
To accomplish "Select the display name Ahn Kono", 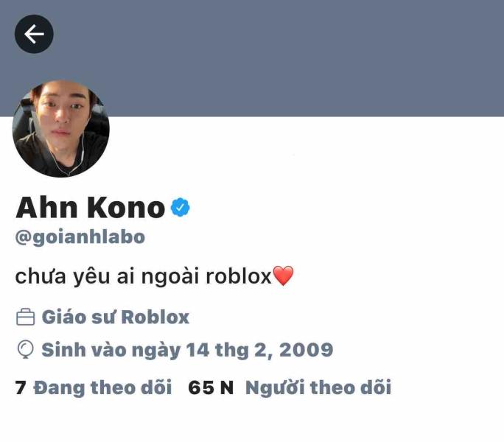I will pyautogui.click(x=91, y=207).
